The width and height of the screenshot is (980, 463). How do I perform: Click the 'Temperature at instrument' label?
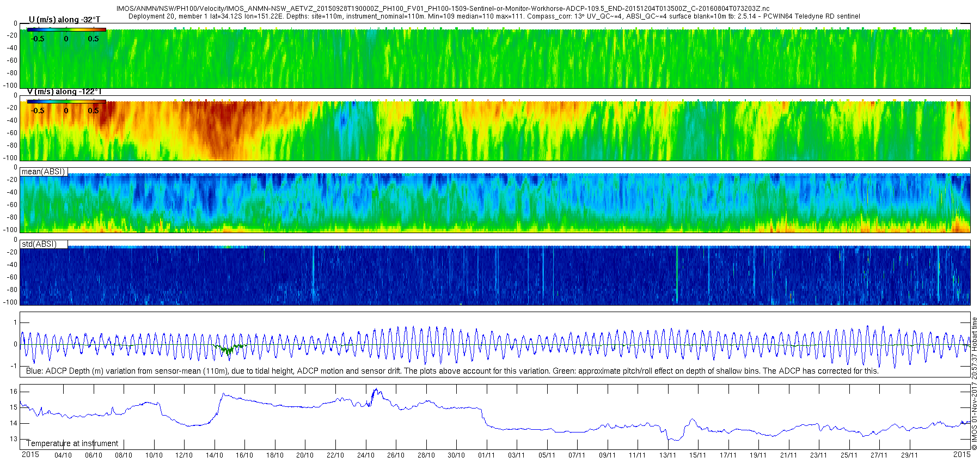[x=72, y=443]
